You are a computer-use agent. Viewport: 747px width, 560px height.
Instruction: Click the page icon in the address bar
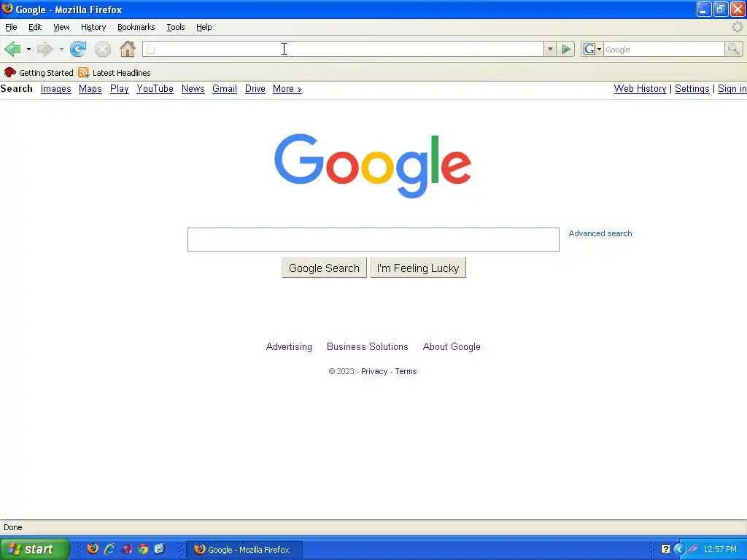coord(150,49)
